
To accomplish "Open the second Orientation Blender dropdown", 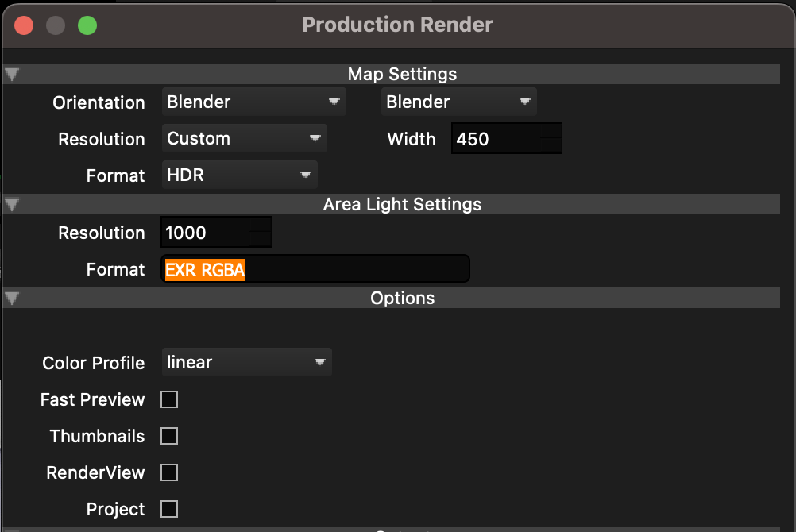I will pos(458,102).
